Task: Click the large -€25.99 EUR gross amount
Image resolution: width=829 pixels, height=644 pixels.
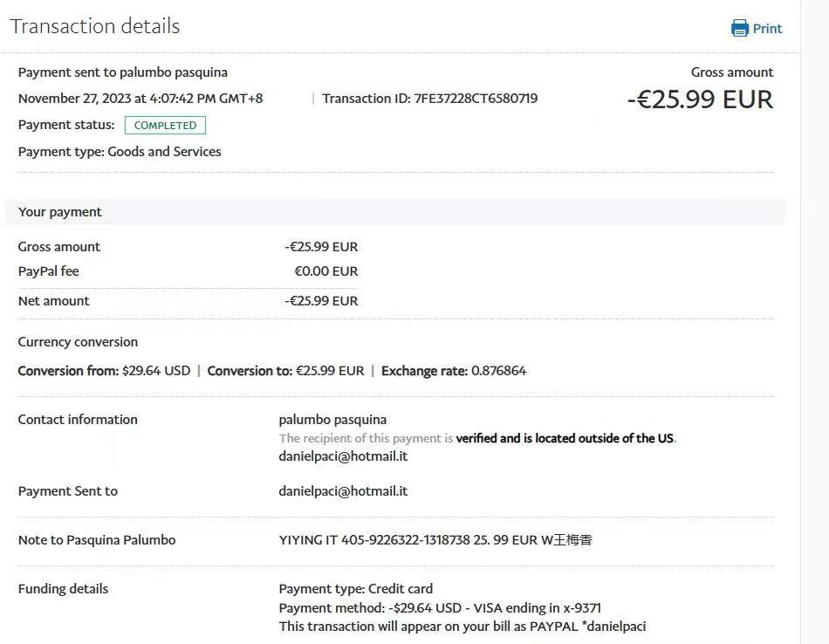Action: click(700, 99)
